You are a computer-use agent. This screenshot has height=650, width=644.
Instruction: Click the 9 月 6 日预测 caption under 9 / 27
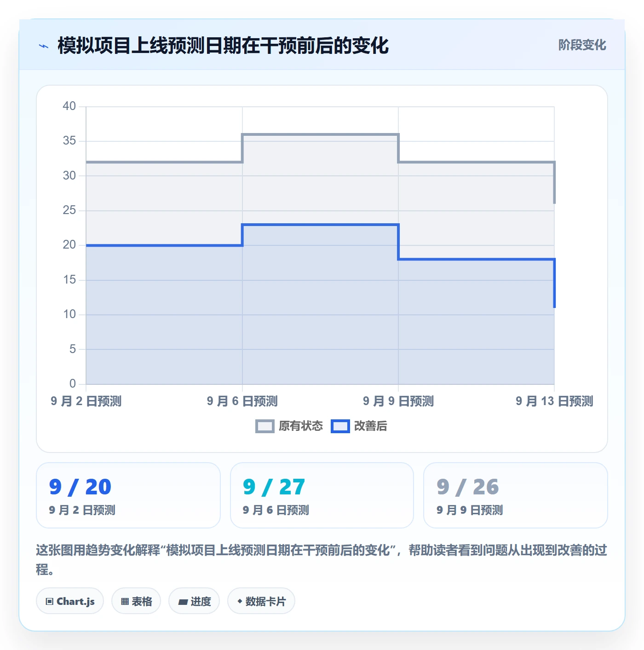(276, 510)
